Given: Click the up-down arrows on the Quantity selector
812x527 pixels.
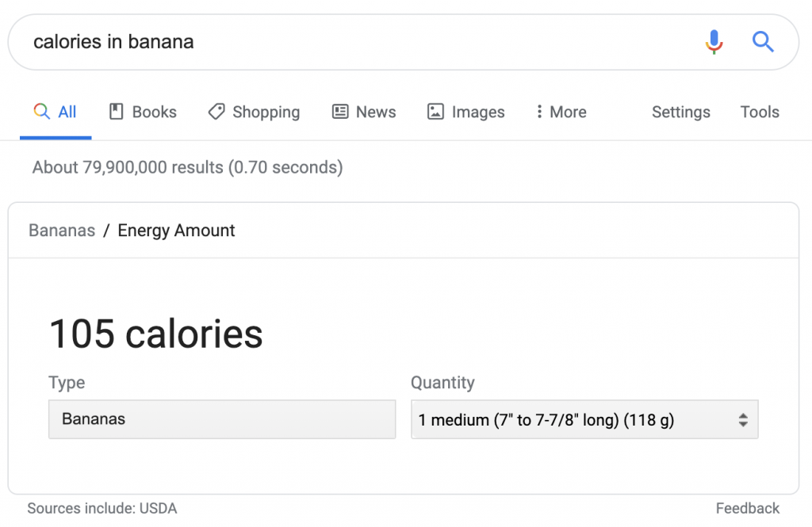Looking at the screenshot, I should pos(743,420).
